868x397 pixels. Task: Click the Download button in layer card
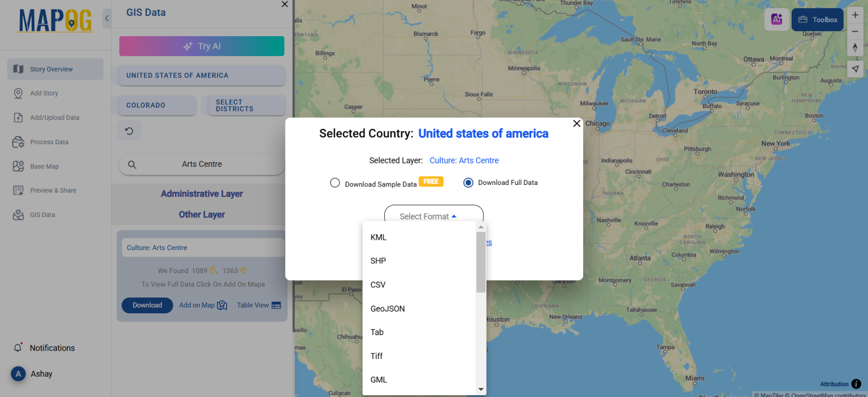(x=147, y=305)
